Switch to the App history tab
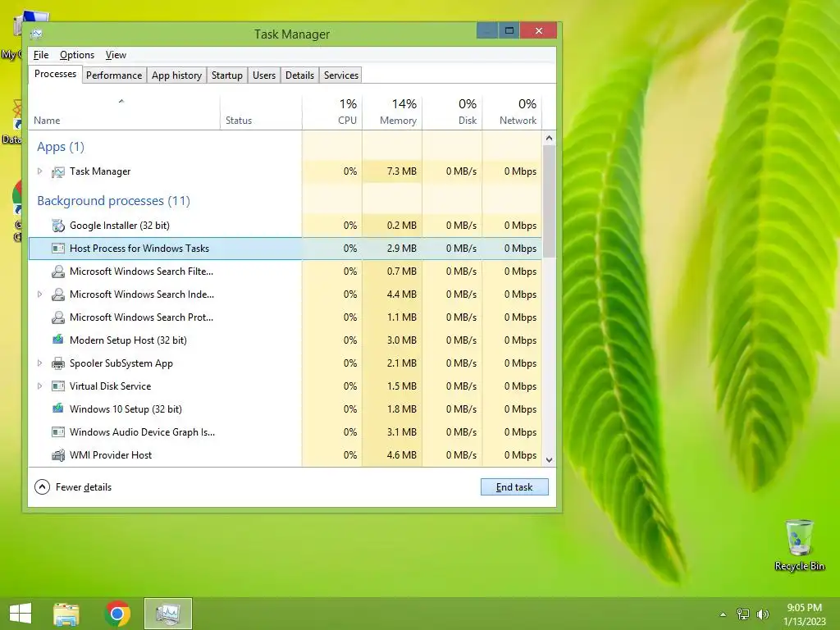Screen dimensions: 840x630 tap(177, 75)
